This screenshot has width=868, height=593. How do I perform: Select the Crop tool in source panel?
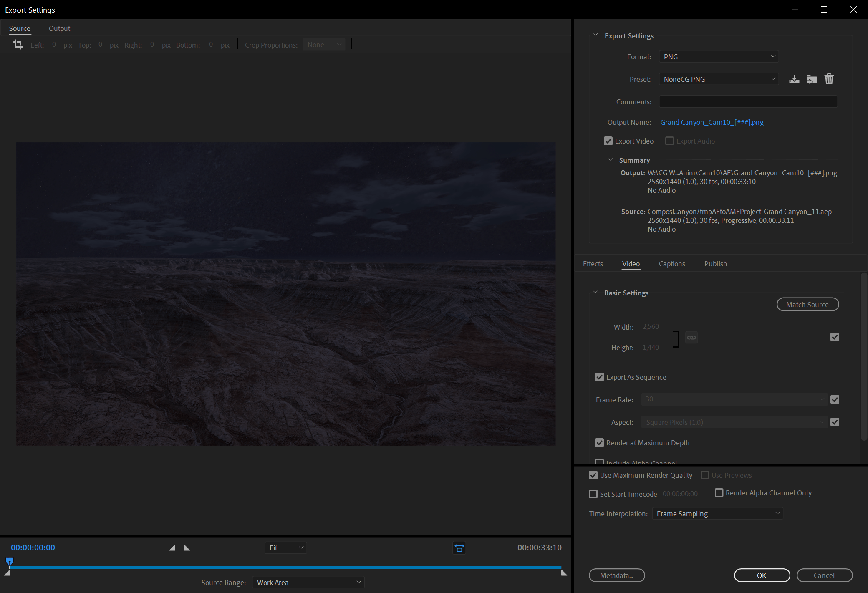(18, 44)
